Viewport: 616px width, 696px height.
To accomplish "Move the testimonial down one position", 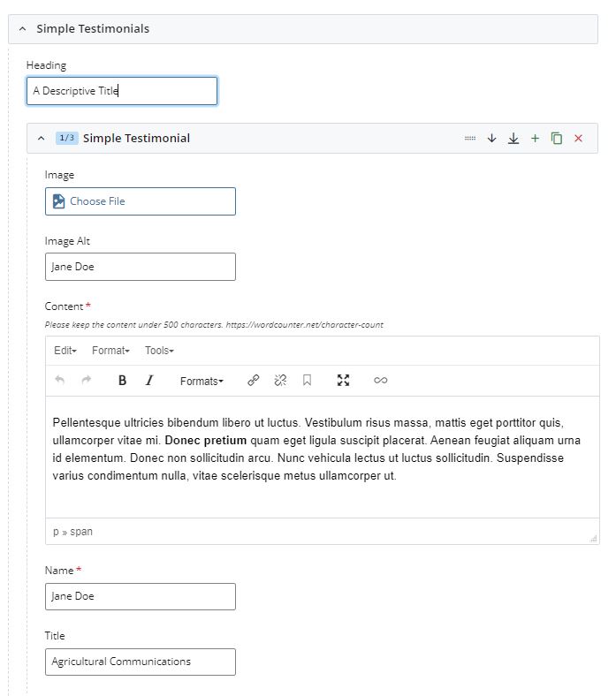I will click(x=492, y=139).
